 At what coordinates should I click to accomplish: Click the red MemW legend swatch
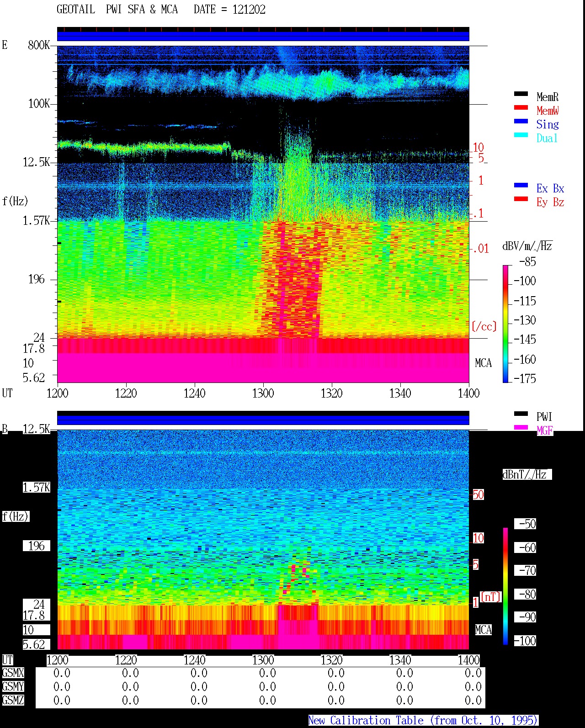pos(521,107)
